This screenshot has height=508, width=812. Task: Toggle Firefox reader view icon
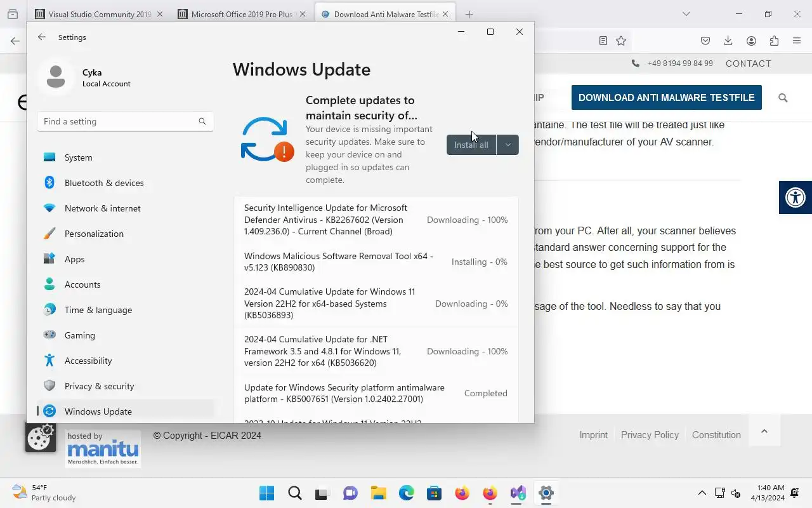(603, 41)
